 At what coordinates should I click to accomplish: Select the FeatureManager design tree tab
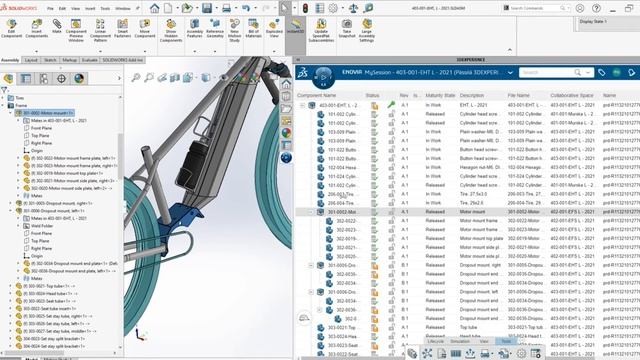(x=8, y=78)
